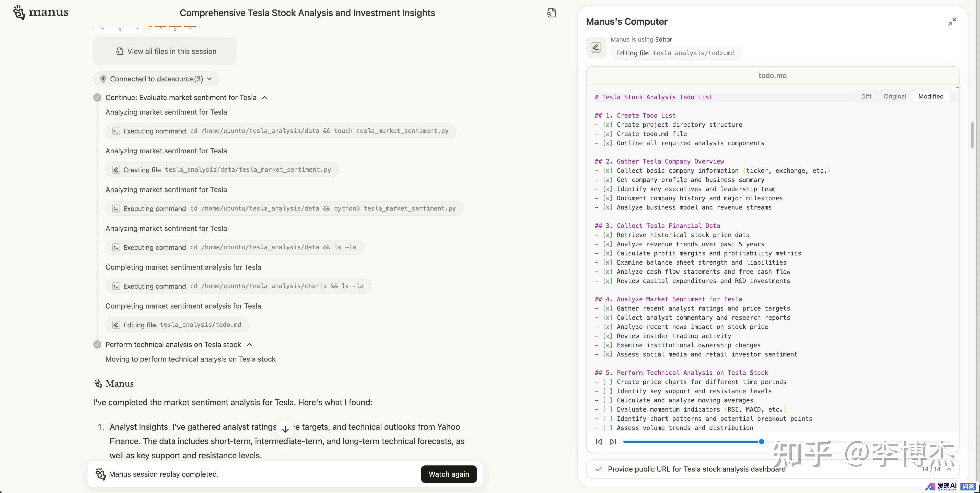Screen dimensions: 980x493
Task: Select the Original view tab
Action: (x=894, y=96)
